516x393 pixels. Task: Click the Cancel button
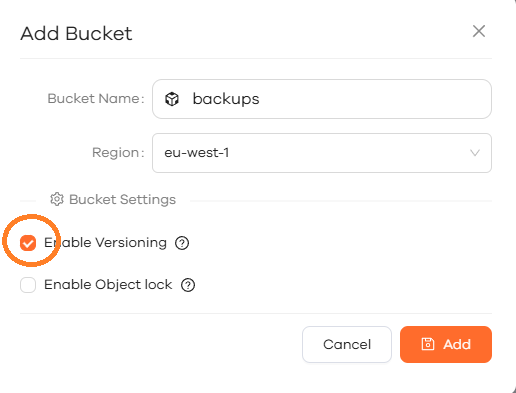click(x=347, y=344)
